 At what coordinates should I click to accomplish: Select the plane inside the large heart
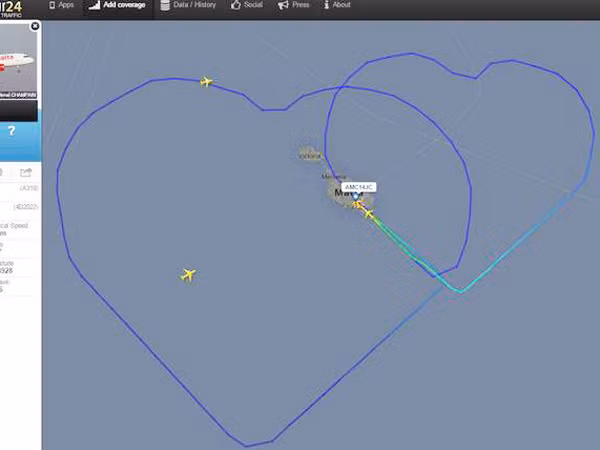(x=188, y=275)
